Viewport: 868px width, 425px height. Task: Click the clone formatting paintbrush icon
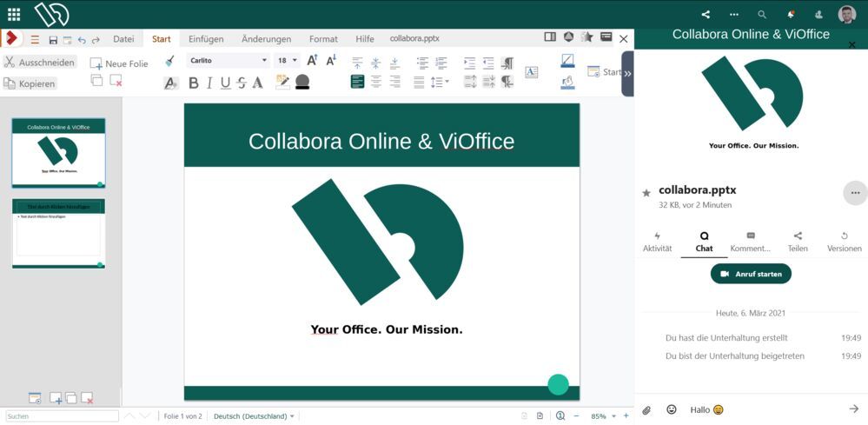pyautogui.click(x=169, y=61)
